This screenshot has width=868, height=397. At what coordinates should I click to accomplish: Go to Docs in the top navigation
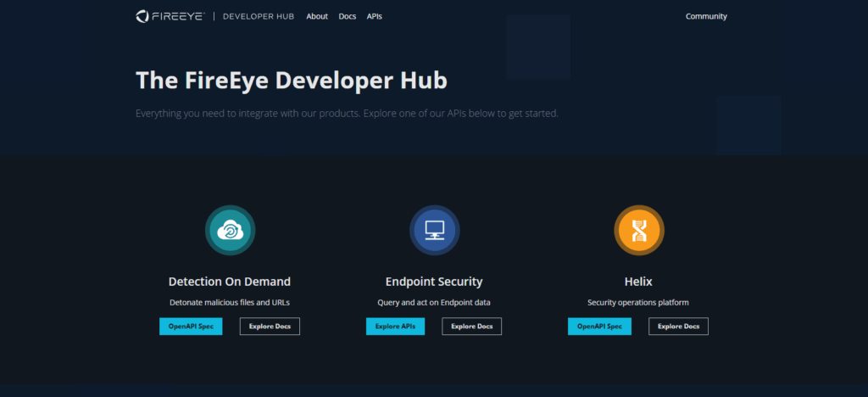[x=348, y=16]
